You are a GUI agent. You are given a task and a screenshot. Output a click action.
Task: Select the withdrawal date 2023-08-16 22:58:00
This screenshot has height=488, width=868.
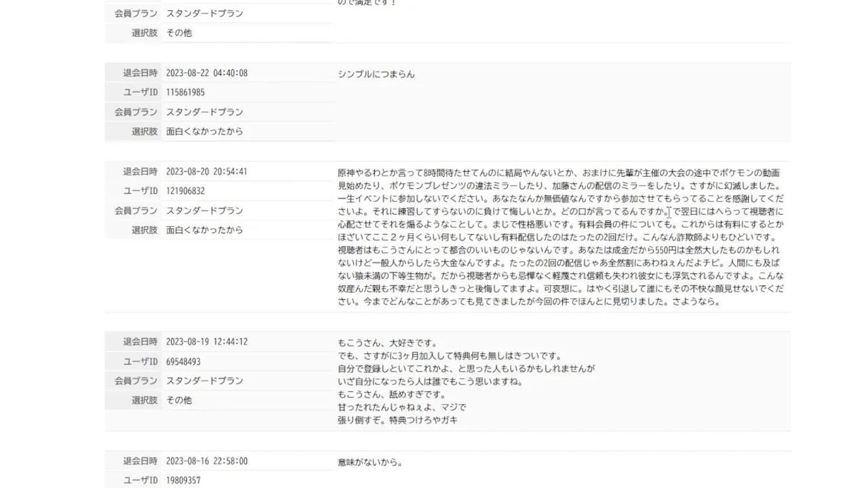[207, 462]
